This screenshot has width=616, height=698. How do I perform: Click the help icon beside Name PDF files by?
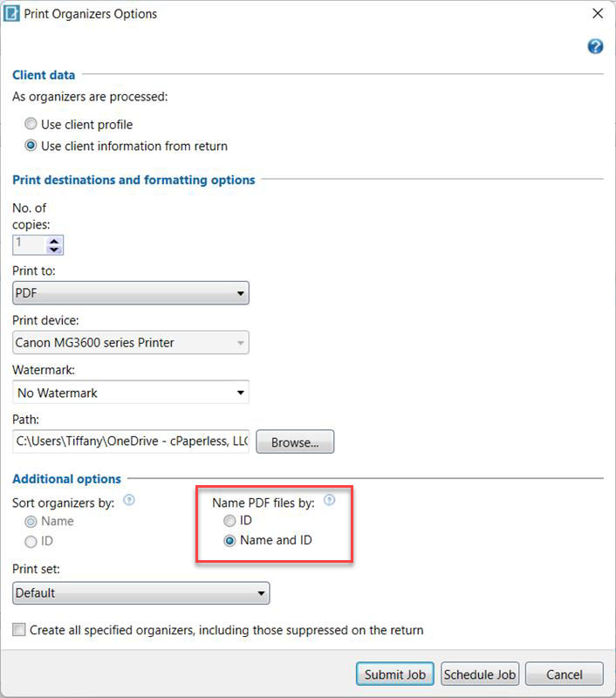(x=330, y=499)
